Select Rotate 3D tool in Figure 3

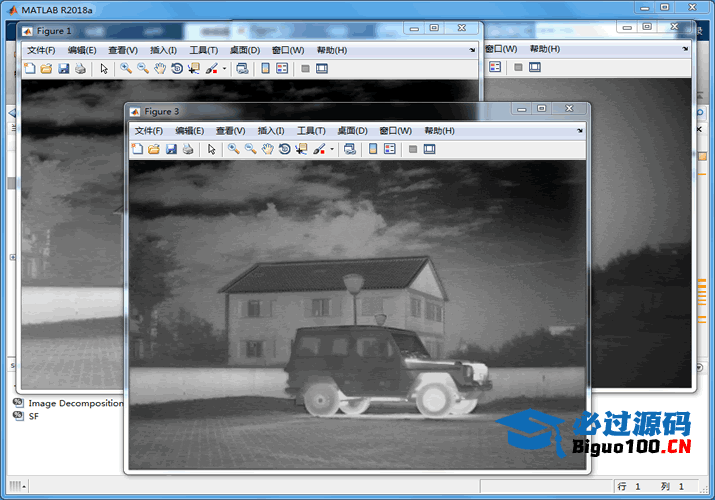point(285,149)
